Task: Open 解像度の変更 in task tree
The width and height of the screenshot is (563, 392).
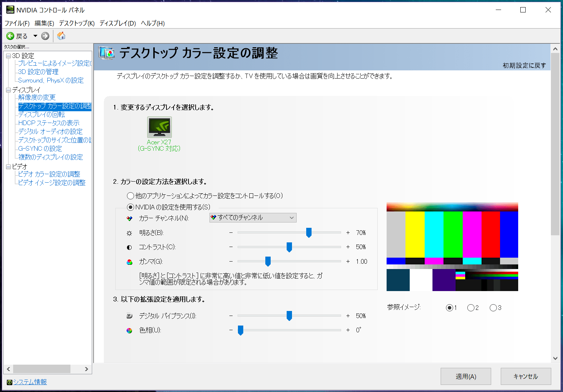Action: point(37,97)
